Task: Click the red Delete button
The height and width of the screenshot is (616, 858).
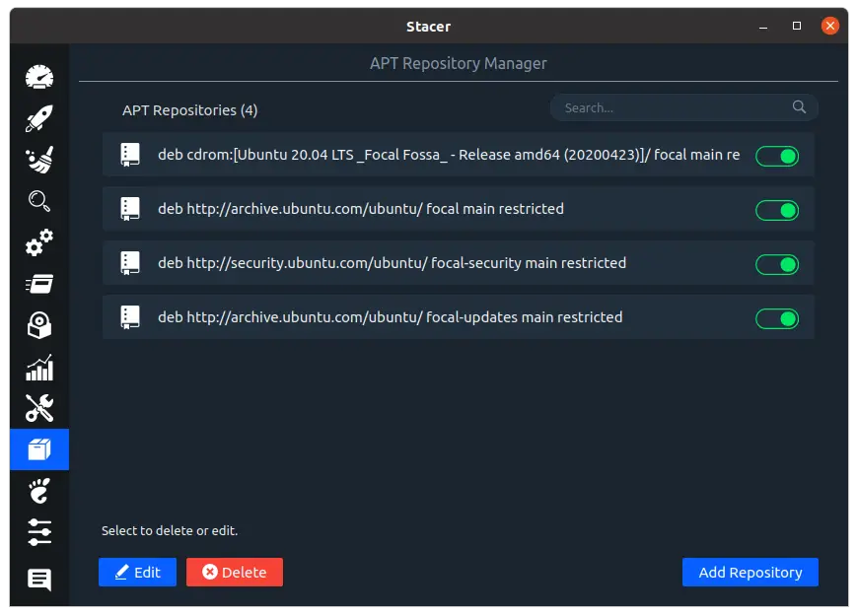Action: pyautogui.click(x=234, y=573)
